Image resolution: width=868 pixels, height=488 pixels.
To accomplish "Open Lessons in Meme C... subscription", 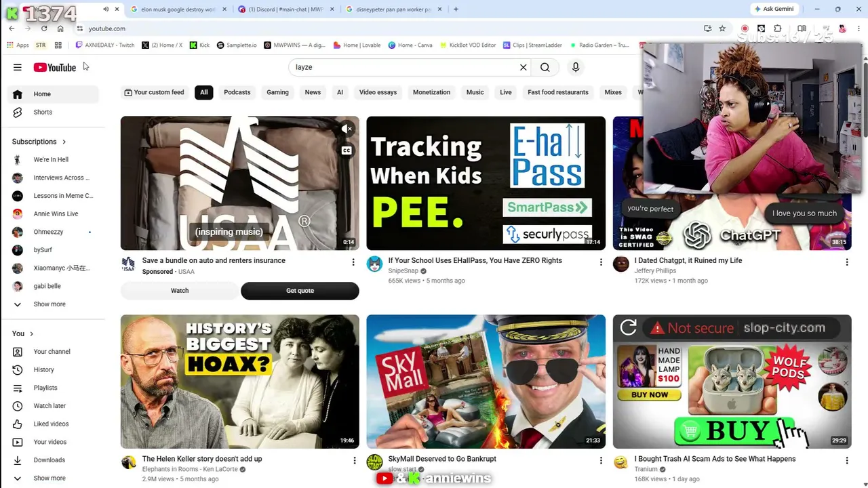I will click(x=54, y=196).
